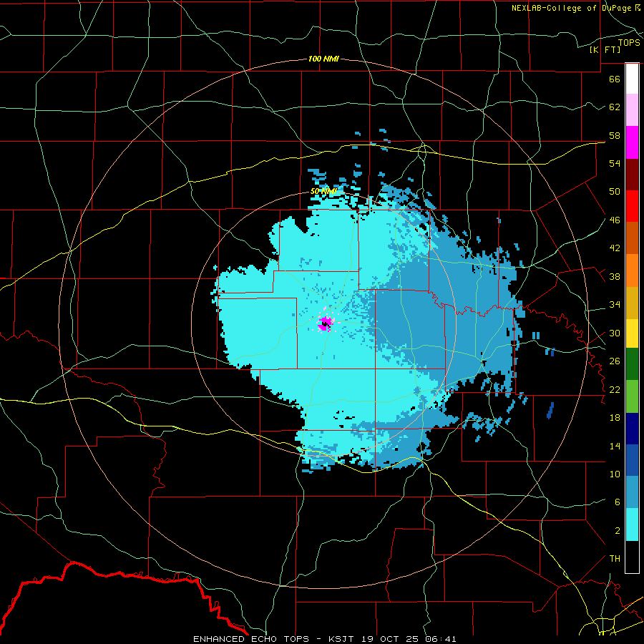Click the yellow legend color band
The height and width of the screenshot is (644, 644).
pyautogui.click(x=632, y=333)
